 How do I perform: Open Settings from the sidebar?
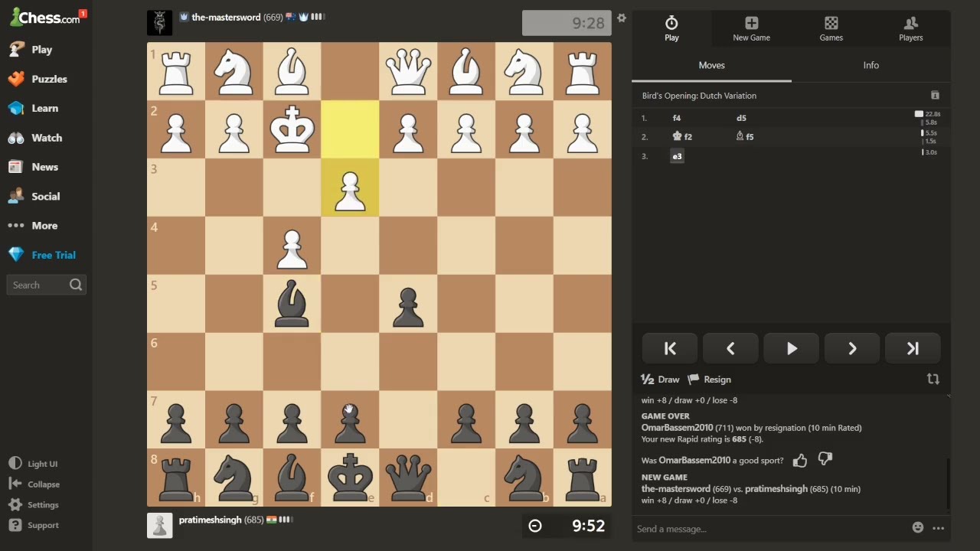[x=34, y=505]
